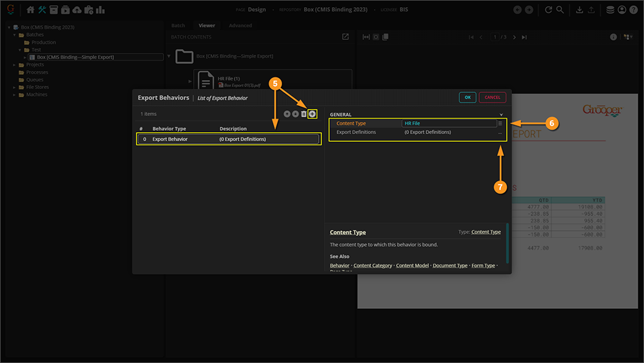The image size is (644, 363).
Task: Refresh the page with reload icon
Action: tap(548, 10)
